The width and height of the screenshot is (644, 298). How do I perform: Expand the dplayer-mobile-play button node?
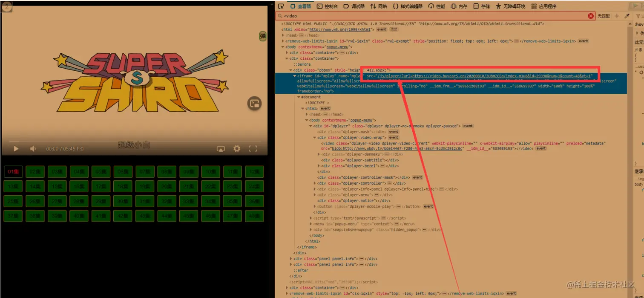(x=315, y=206)
